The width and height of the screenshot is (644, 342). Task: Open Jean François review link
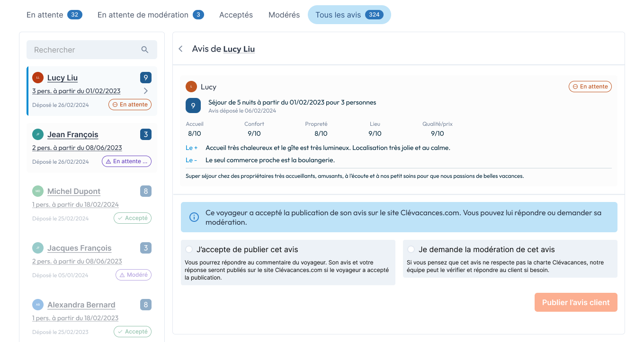point(73,134)
